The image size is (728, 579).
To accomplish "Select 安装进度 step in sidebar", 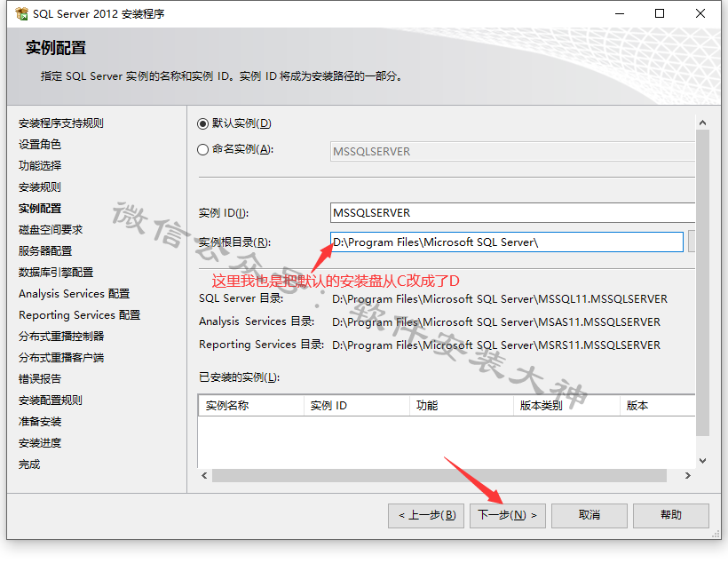I will 40,444.
